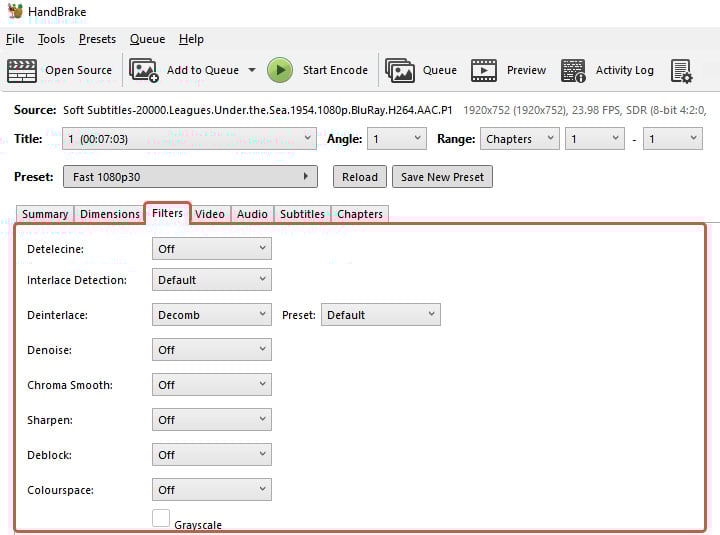
Task: Open the Interlace Detection dropdown
Action: click(x=212, y=280)
